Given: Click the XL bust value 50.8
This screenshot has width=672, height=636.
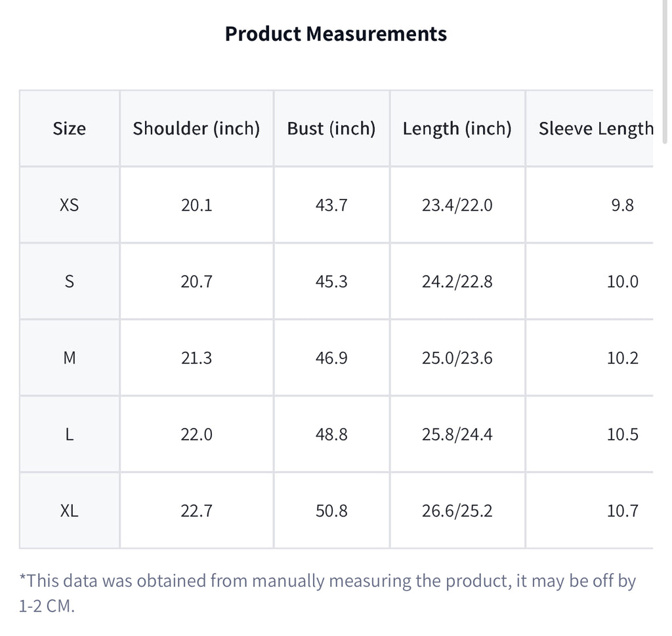Looking at the screenshot, I should point(331,511).
